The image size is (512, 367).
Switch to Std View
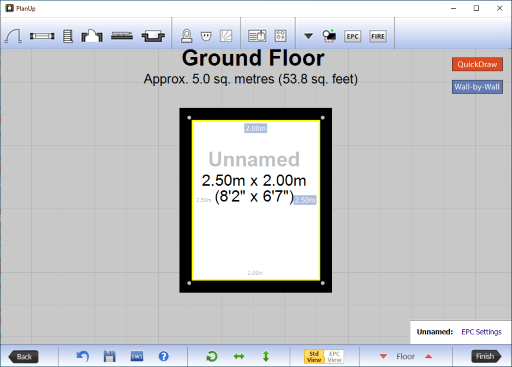pos(314,357)
